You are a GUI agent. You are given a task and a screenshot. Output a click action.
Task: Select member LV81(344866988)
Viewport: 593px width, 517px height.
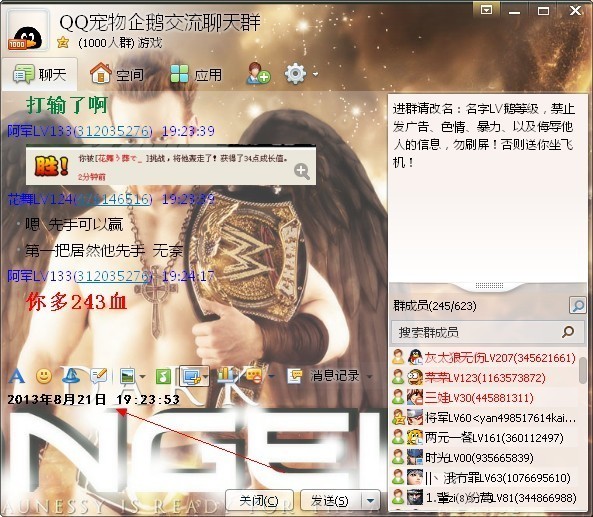484,497
